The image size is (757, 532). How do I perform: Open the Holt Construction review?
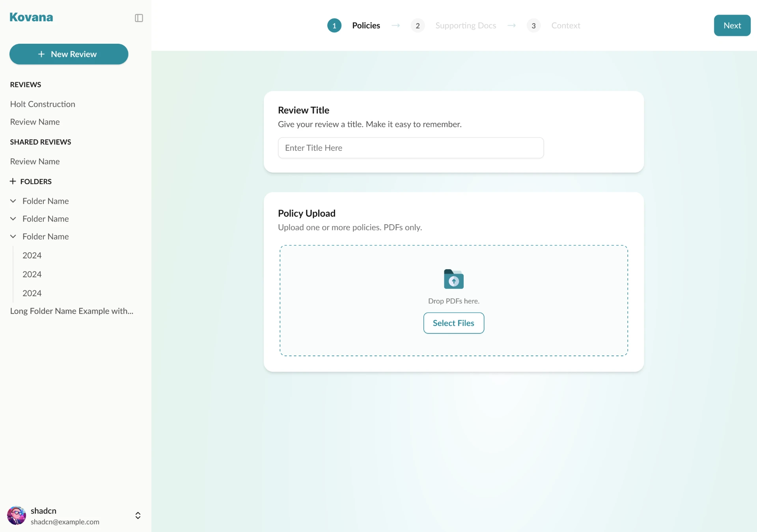43,104
